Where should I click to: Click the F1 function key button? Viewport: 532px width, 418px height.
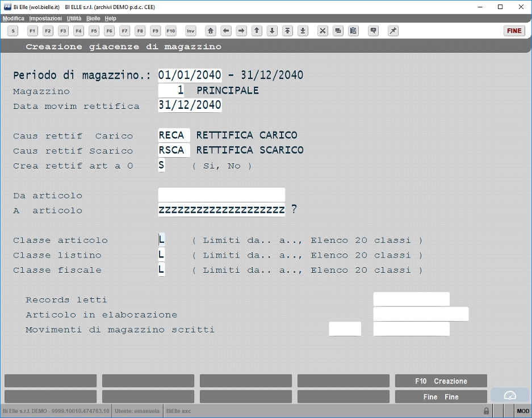click(x=32, y=31)
